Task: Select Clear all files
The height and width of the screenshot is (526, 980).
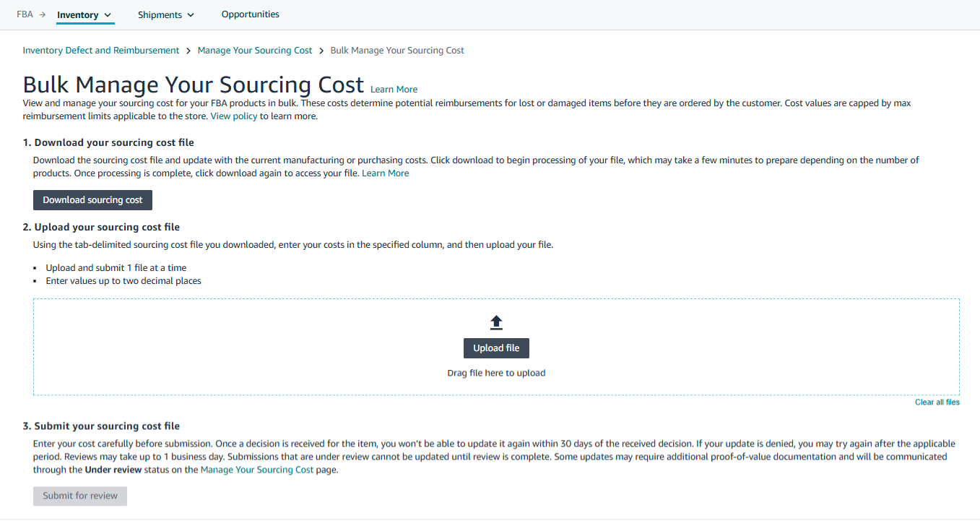Action: click(937, 402)
